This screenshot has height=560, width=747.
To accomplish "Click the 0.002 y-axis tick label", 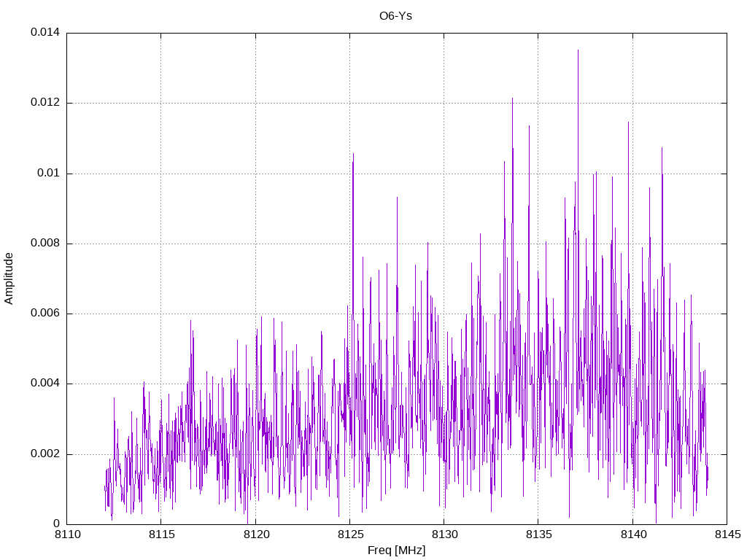I will tap(45, 454).
